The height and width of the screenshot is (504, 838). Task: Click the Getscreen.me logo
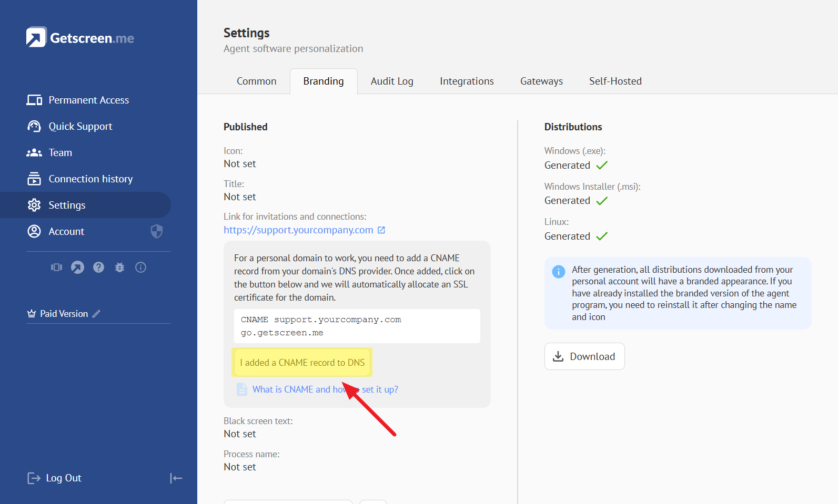tap(80, 38)
